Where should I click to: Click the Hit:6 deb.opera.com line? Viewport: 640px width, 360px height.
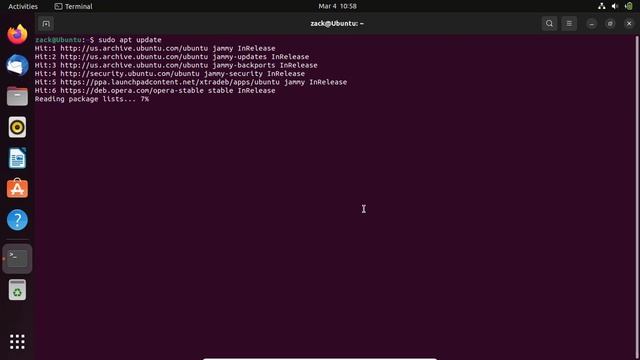pyautogui.click(x=155, y=91)
